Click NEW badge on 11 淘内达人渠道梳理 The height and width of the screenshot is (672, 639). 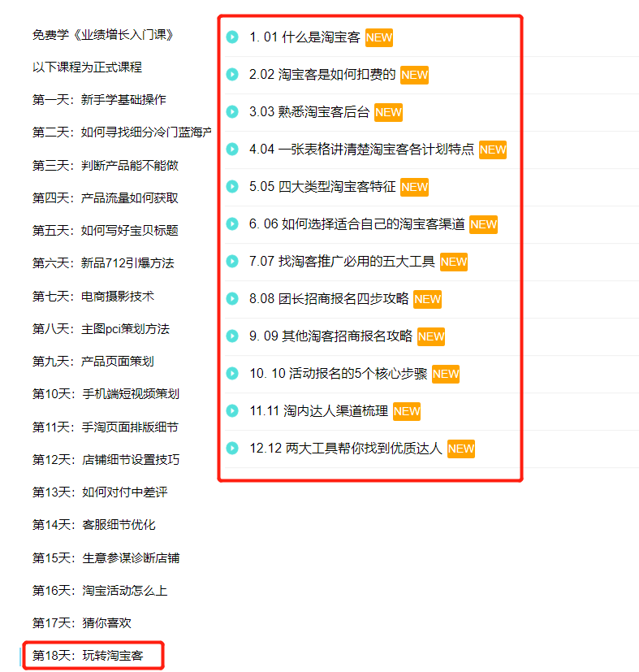pyautogui.click(x=407, y=411)
